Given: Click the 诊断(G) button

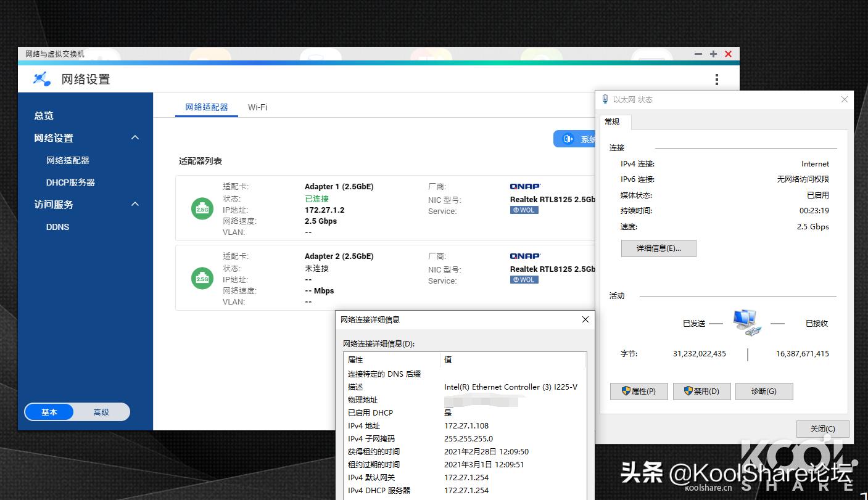Looking at the screenshot, I should pyautogui.click(x=764, y=391).
